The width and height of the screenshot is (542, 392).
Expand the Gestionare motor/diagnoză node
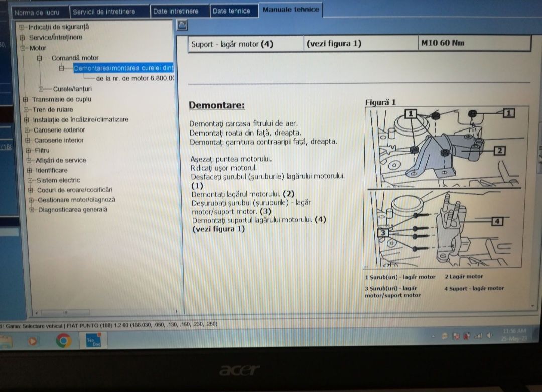(x=31, y=200)
